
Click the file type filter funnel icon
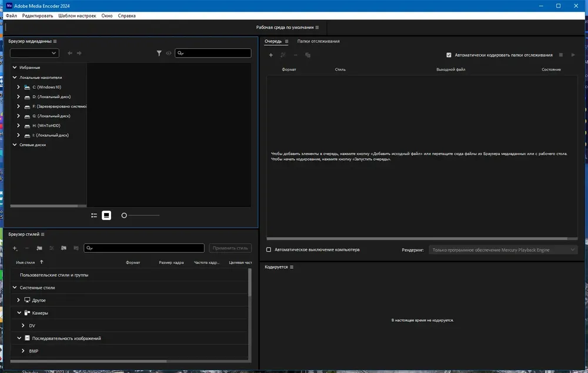pos(159,54)
